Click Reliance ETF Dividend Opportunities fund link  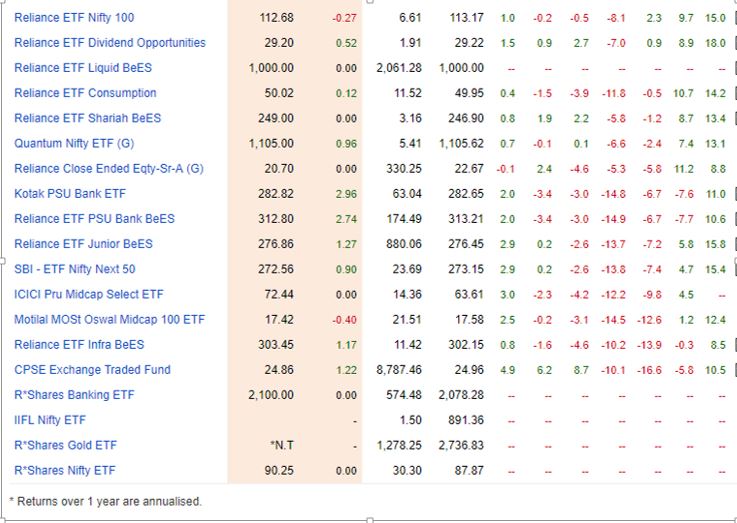pyautogui.click(x=110, y=43)
